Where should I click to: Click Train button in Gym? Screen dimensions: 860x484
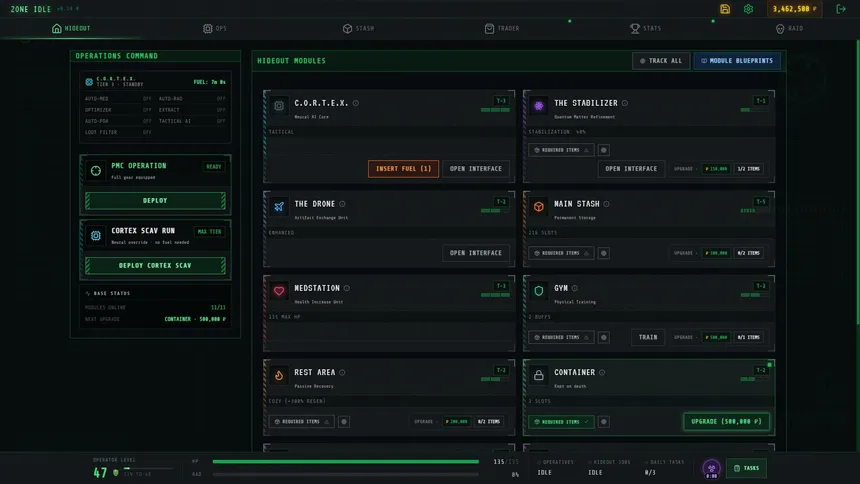coord(648,337)
